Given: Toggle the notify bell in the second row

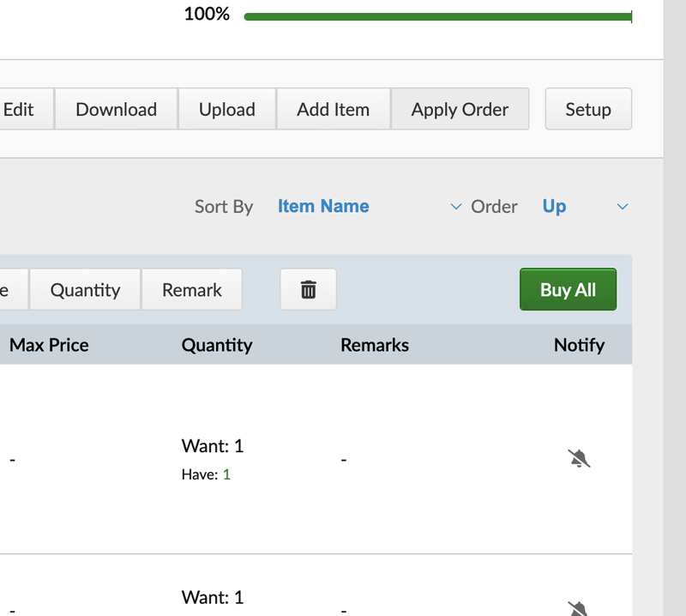Looking at the screenshot, I should click(x=580, y=608).
